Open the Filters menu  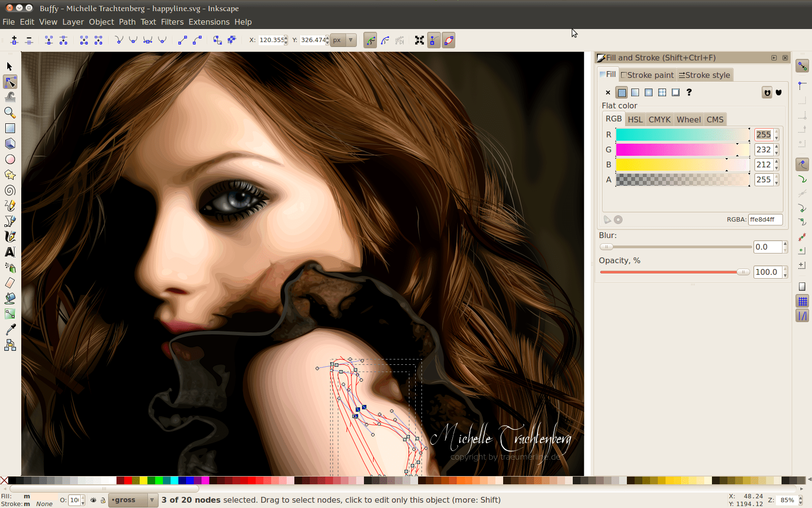172,22
